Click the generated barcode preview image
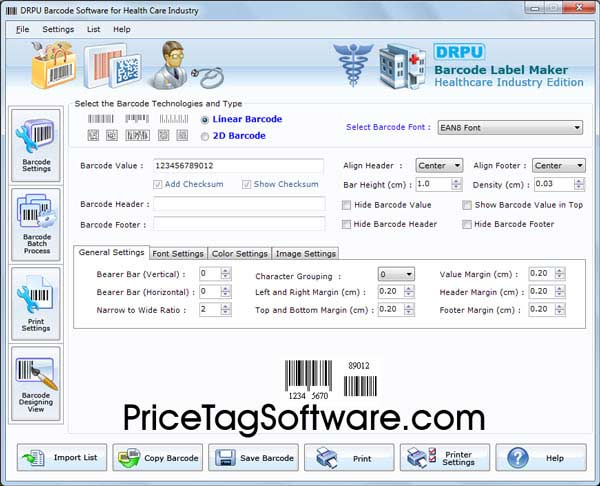The image size is (600, 486). tap(331, 379)
